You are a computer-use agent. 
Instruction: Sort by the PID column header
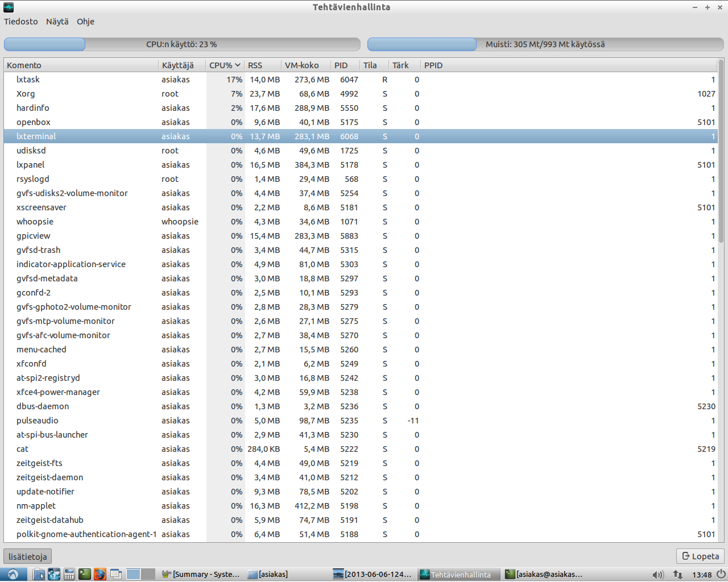345,65
